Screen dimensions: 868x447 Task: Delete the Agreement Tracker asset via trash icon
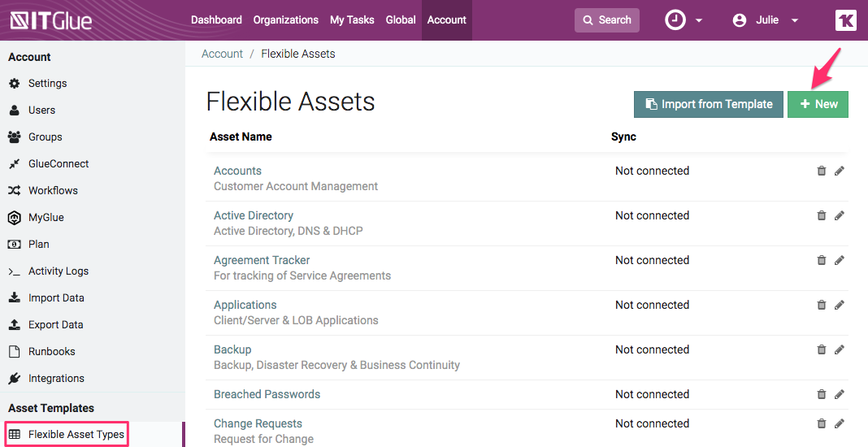point(821,260)
